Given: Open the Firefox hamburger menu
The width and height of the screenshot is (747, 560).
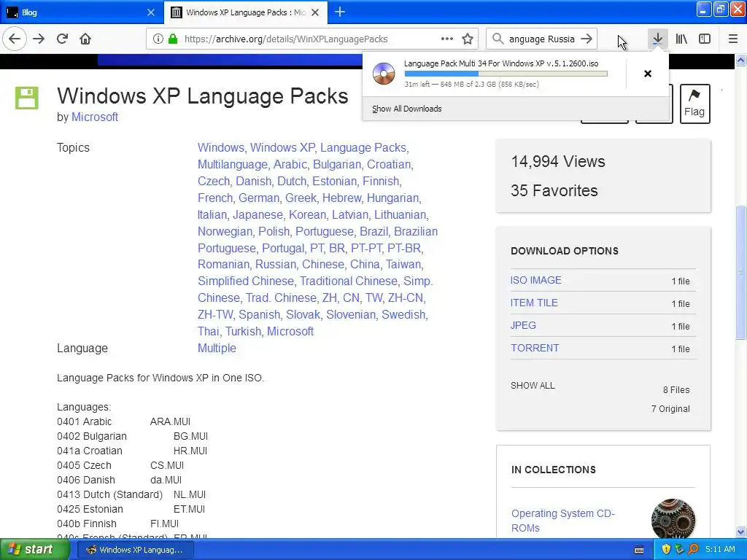Looking at the screenshot, I should coord(732,39).
